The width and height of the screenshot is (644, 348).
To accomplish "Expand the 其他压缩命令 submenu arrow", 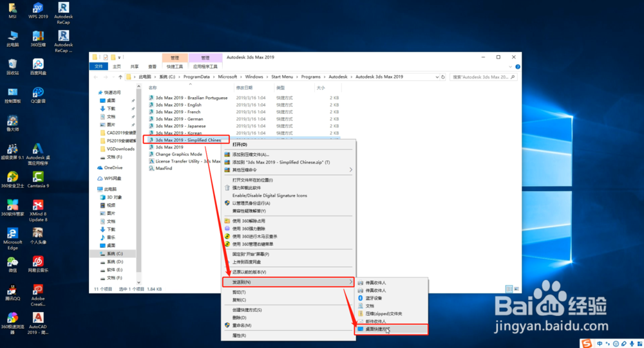I will (350, 170).
